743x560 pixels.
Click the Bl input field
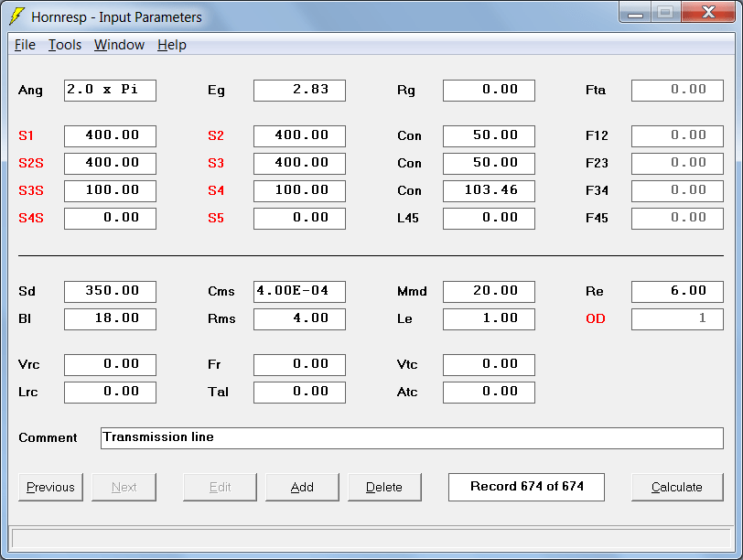[110, 319]
